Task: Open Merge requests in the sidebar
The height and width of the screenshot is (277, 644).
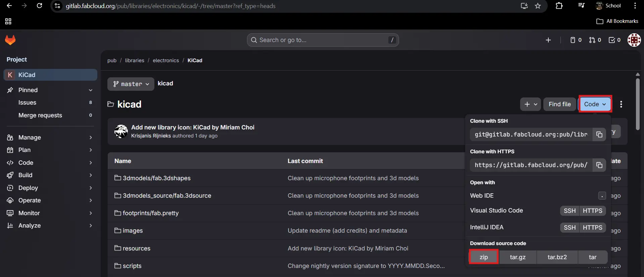Action: [x=40, y=115]
